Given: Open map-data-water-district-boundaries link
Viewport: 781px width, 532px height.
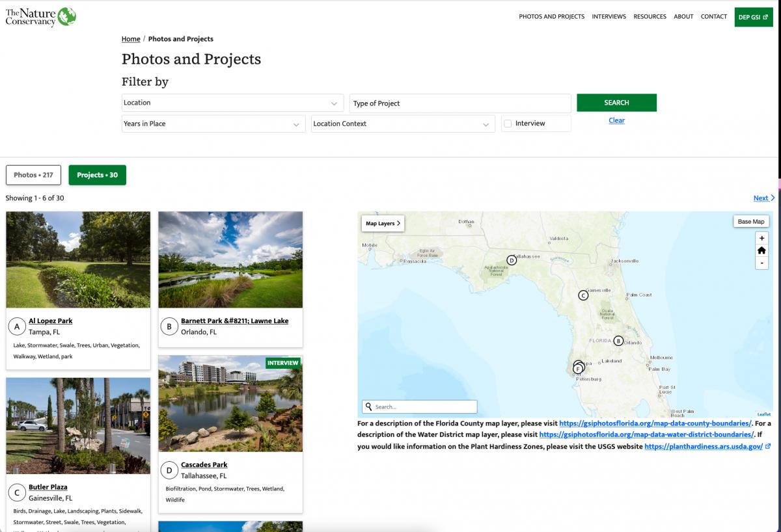Looking at the screenshot, I should [x=646, y=434].
